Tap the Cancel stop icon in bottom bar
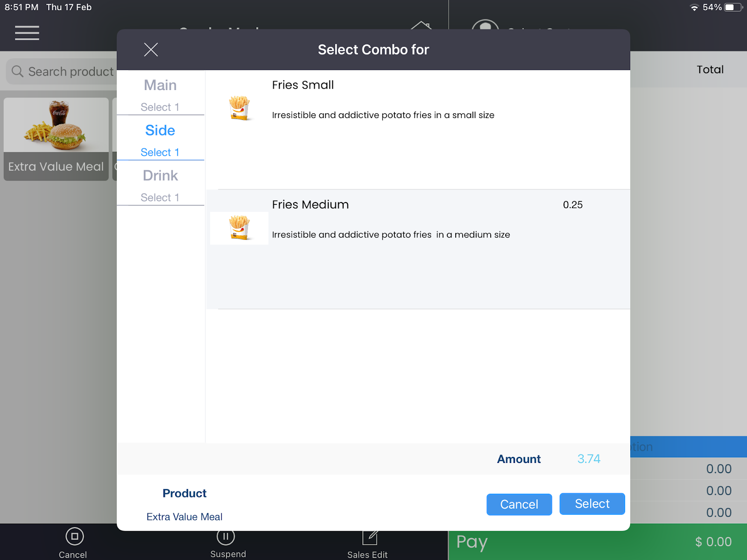The height and width of the screenshot is (560, 747). tap(75, 537)
